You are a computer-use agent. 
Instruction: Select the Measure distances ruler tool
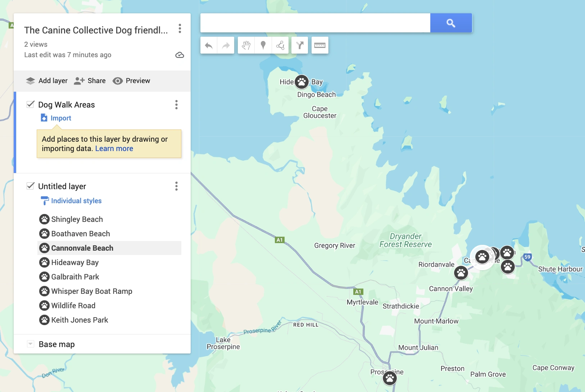(320, 45)
